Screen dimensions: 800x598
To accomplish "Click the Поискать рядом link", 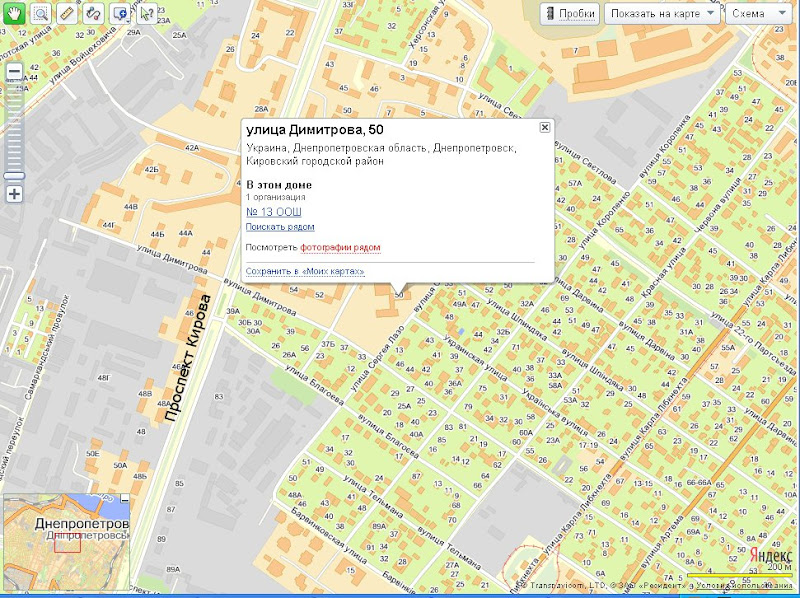I will (x=280, y=227).
